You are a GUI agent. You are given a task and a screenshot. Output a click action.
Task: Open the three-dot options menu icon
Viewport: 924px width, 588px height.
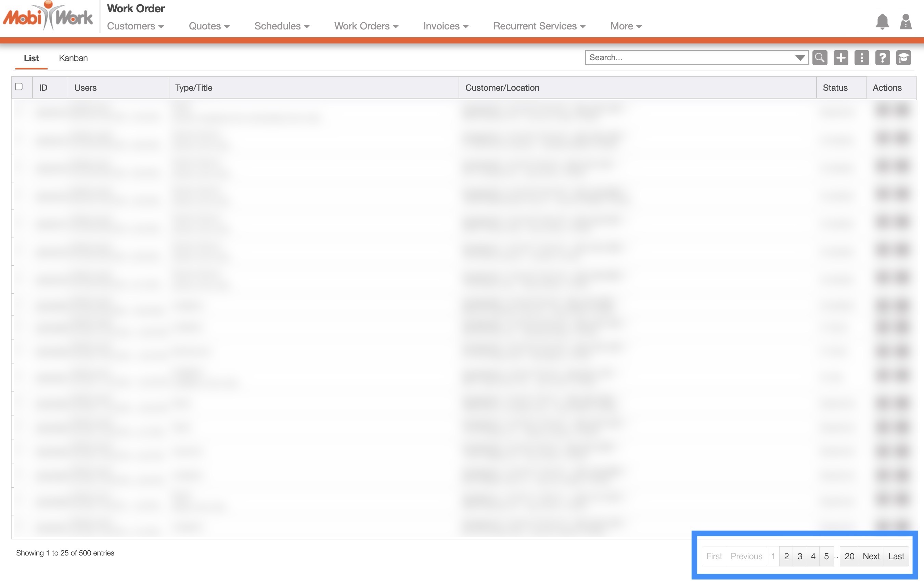click(861, 57)
